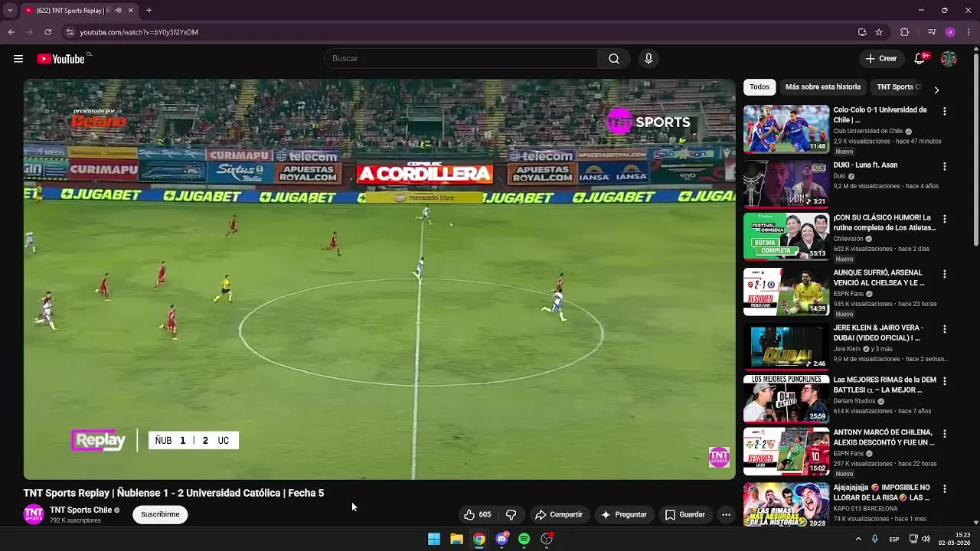This screenshot has width=980, height=551.
Task: Open File Explorer from the taskbar
Action: tap(456, 539)
